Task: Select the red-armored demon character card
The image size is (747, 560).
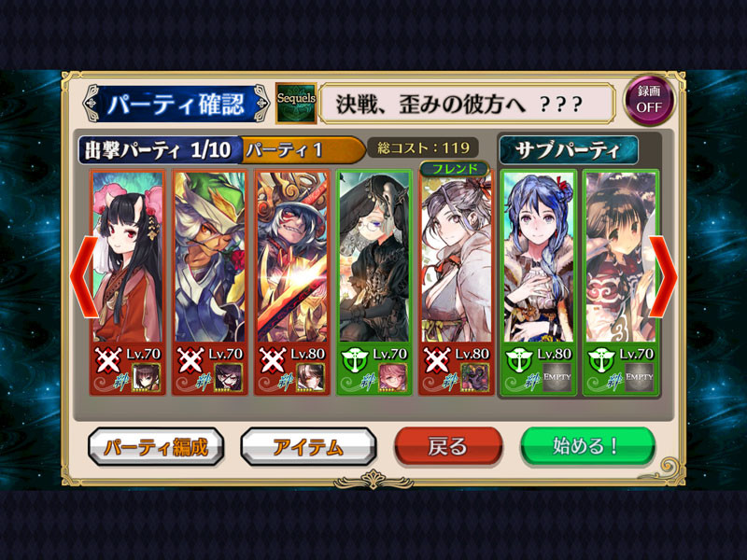Action: pyautogui.click(x=292, y=283)
